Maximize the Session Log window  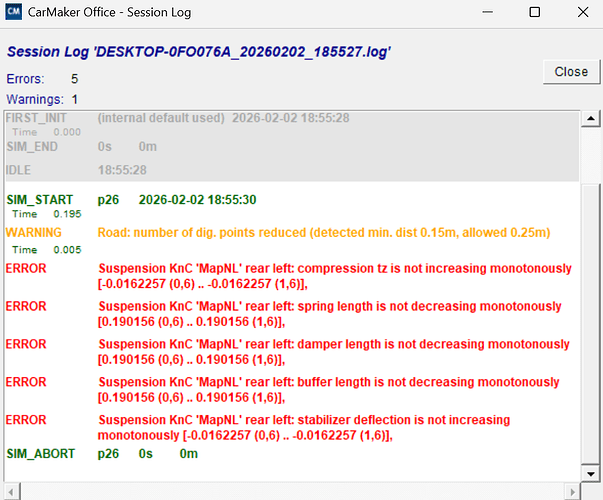click(x=534, y=13)
